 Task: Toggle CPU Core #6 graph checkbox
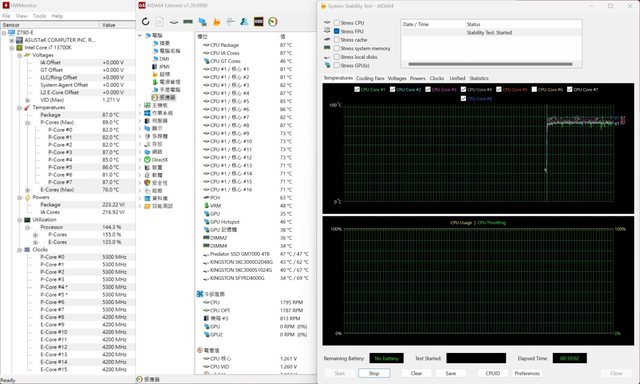tap(534, 89)
